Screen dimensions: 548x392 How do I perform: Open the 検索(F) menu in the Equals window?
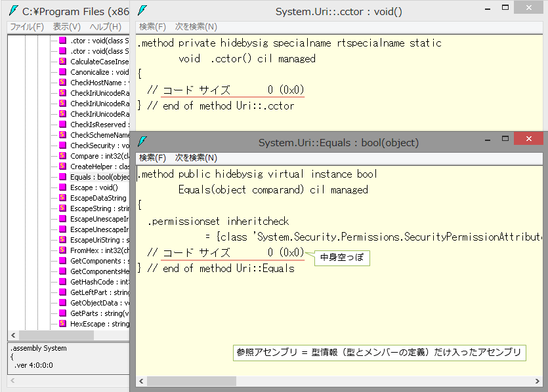[x=152, y=157]
